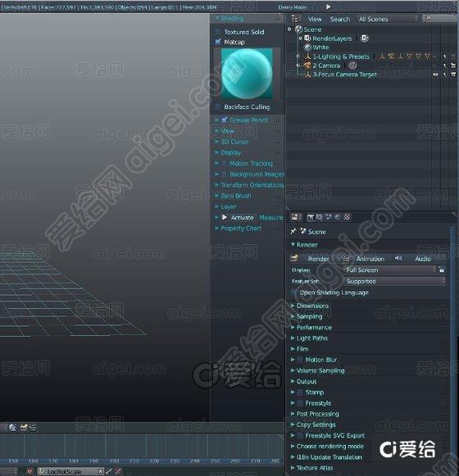Viewport: 459px width, 476px height.
Task: Open the outliner View menu
Action: (x=315, y=19)
